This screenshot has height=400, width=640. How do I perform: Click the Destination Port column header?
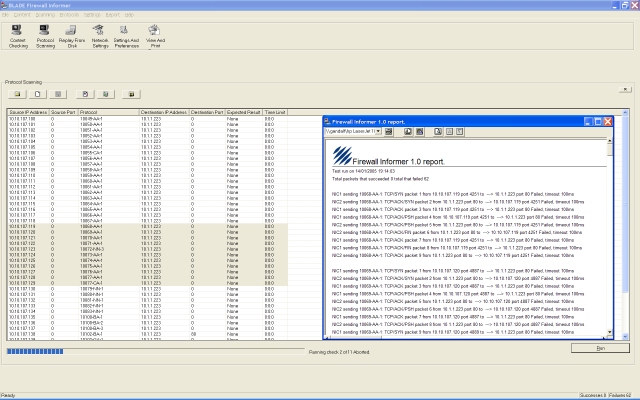click(207, 112)
